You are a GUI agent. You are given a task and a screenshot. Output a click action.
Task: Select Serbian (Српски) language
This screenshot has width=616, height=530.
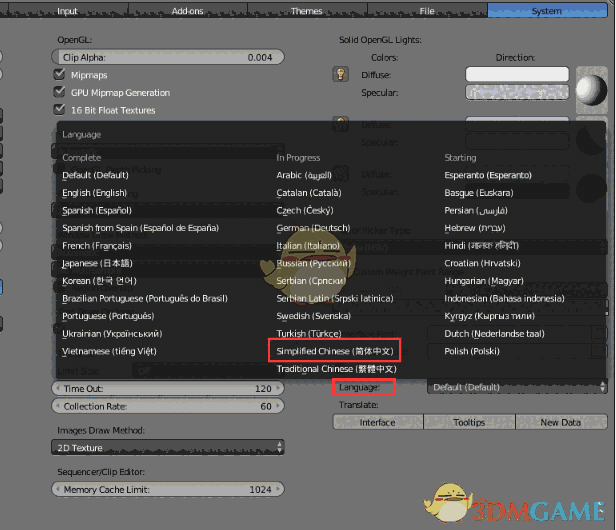pos(311,281)
